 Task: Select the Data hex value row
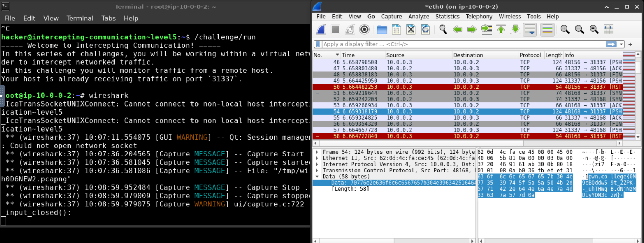394,183
